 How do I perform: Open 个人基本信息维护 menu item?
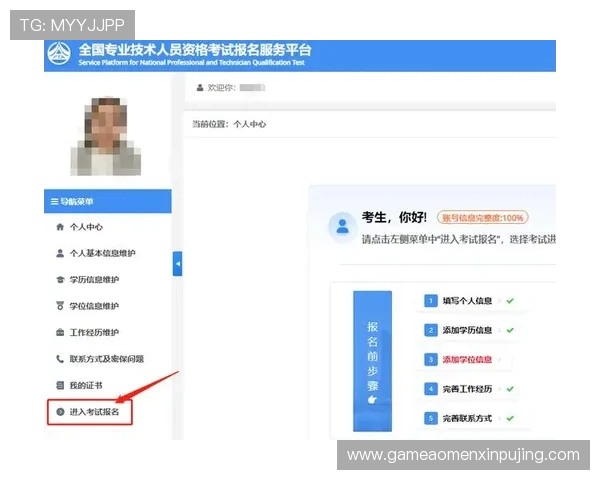103,253
